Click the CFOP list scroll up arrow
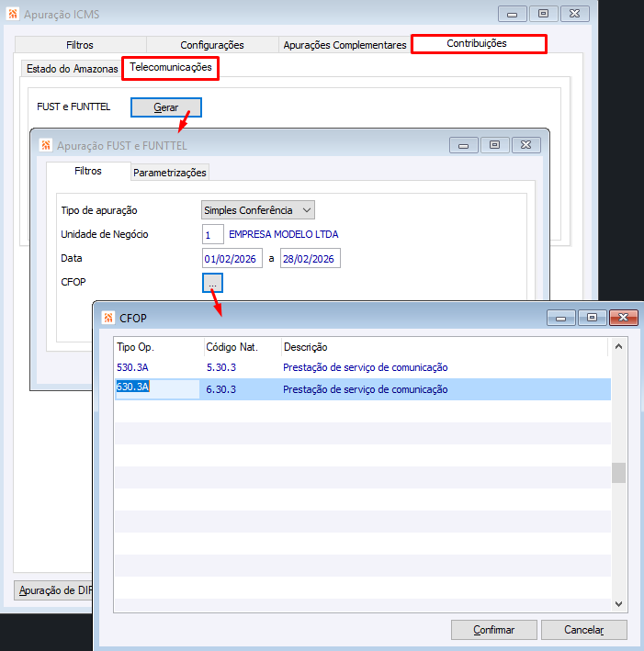Screen dimensions: 644x651 pos(618,347)
